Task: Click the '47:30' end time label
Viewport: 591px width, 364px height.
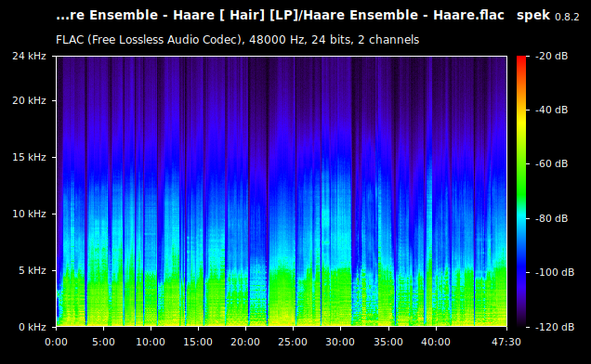Action: [506, 342]
